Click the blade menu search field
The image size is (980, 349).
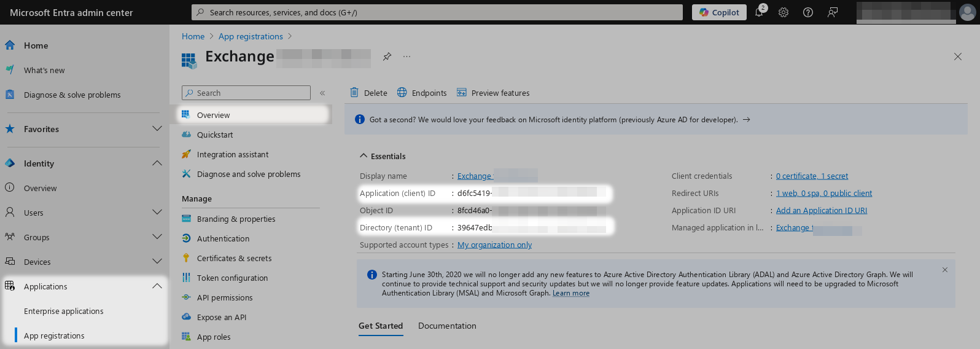click(x=246, y=93)
